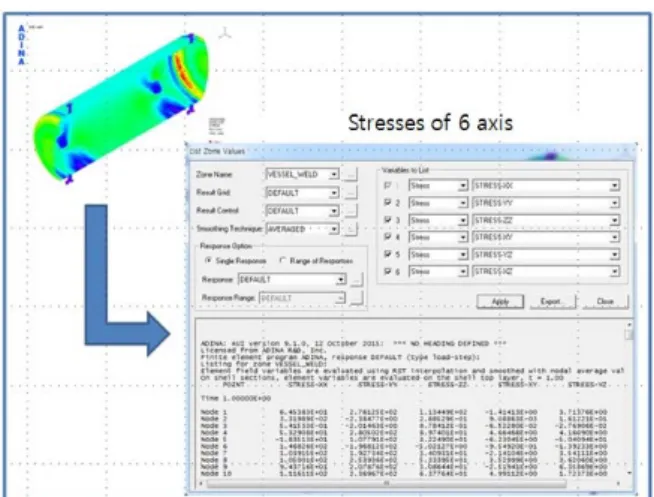Click the scroll-right arrow under the listing
Image resolution: width=654 pixels, height=497 pixels.
[x=618, y=483]
